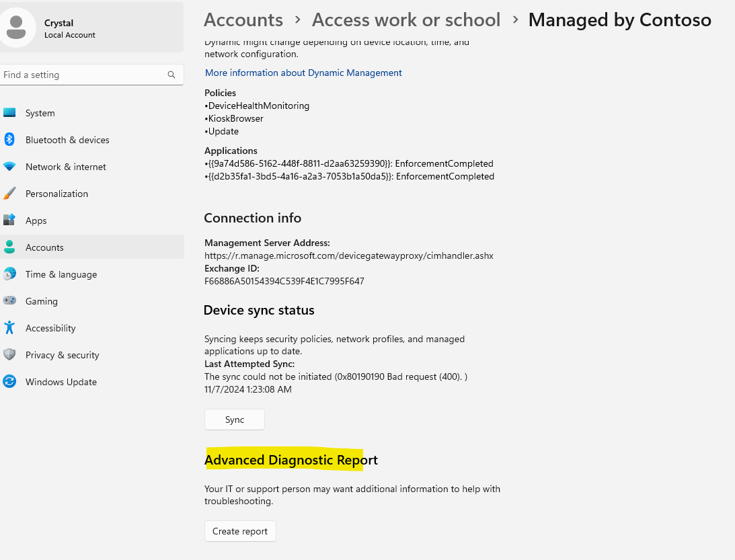Click the Update policy entry
The height and width of the screenshot is (560, 735).
pos(222,131)
